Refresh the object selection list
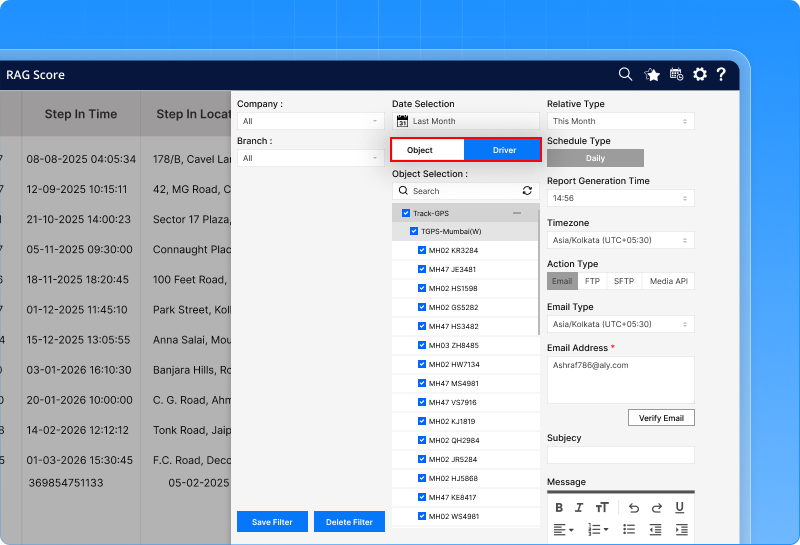Image resolution: width=800 pixels, height=545 pixels. click(527, 191)
